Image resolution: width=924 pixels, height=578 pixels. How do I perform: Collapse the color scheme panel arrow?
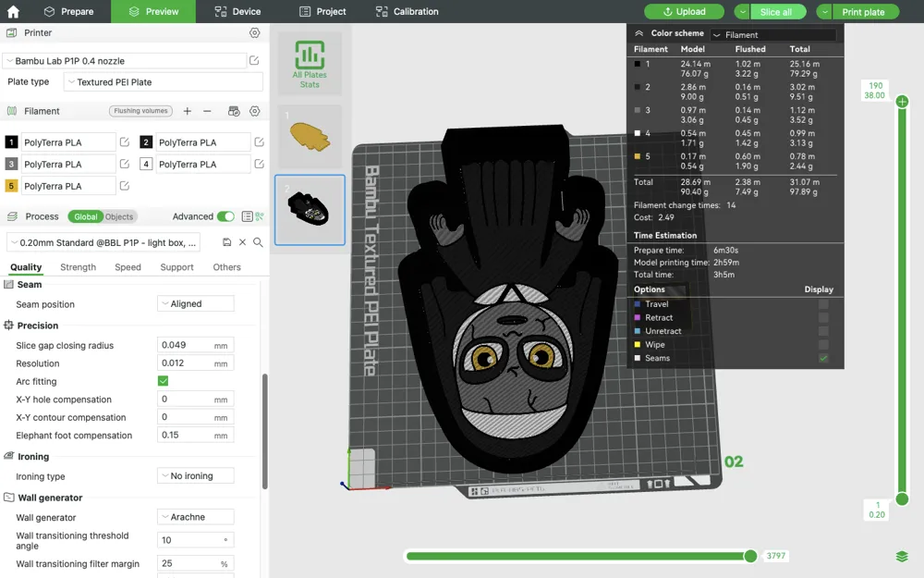[x=638, y=33]
